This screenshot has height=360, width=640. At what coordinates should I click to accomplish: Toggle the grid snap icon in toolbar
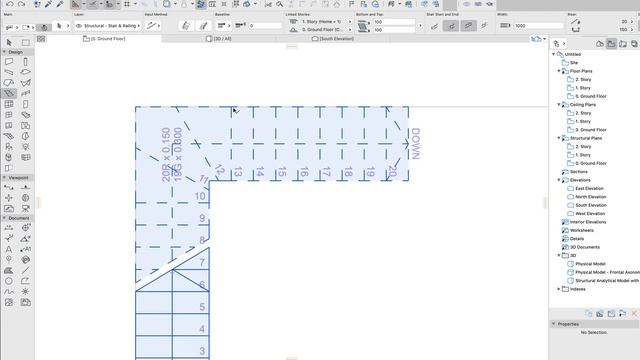[x=127, y=4]
